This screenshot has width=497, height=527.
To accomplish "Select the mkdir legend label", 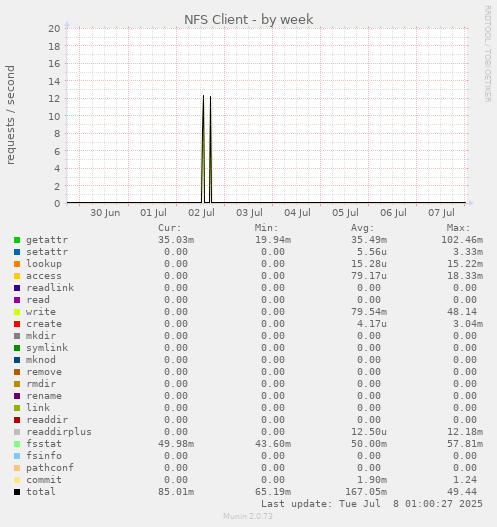I will [x=41, y=336].
